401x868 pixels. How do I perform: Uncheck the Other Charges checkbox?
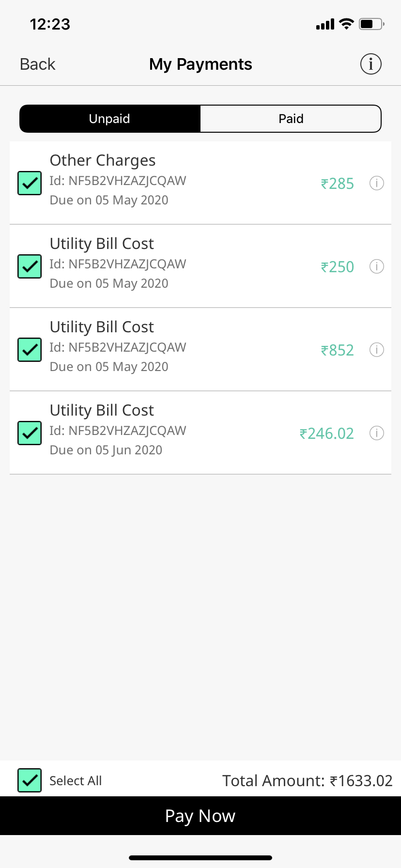pos(30,183)
